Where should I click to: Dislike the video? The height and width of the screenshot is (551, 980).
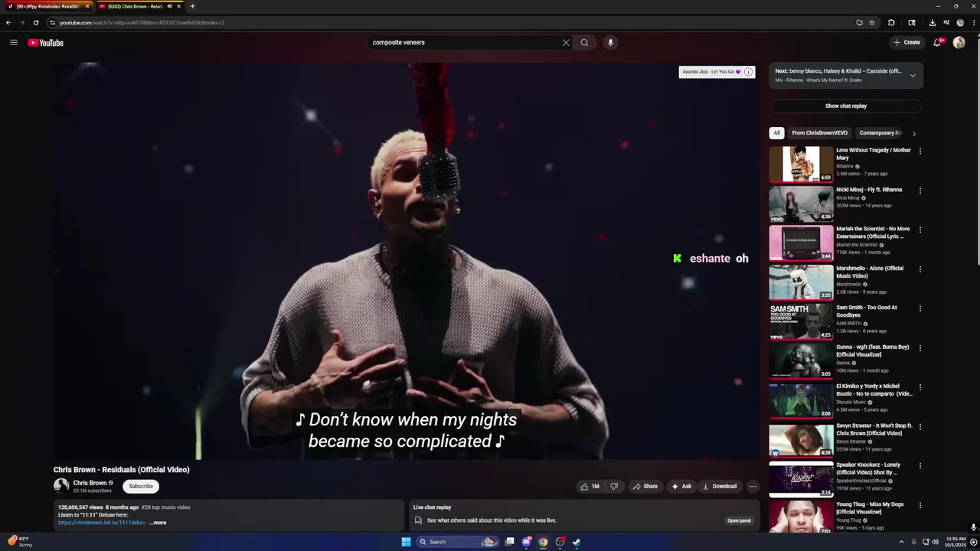pos(613,486)
